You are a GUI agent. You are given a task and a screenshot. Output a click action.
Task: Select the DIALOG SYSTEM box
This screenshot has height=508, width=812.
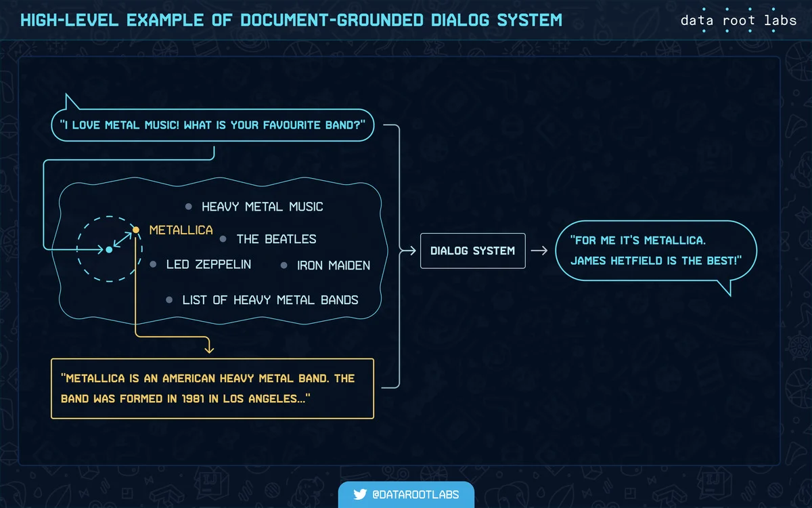472,251
